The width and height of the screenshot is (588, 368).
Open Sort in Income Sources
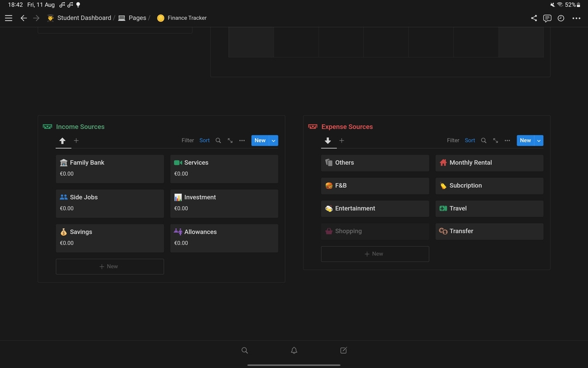[x=204, y=140]
